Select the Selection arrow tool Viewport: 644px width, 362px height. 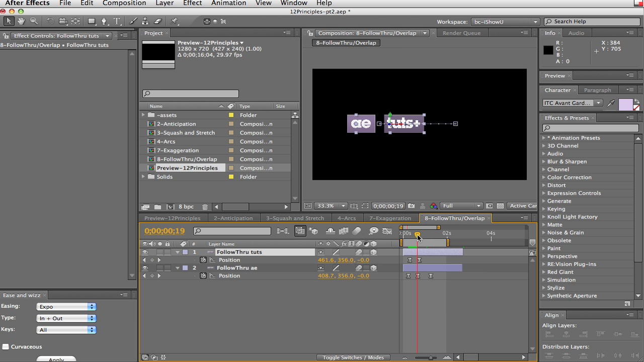pos(9,21)
